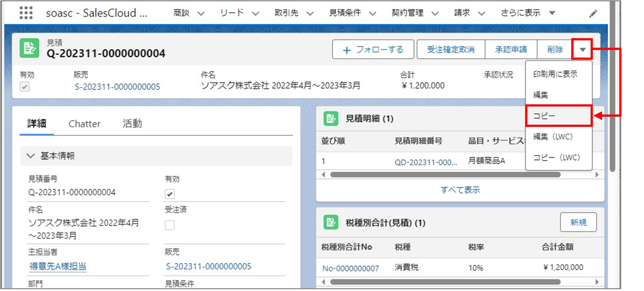Click the 消費税 tax type cell

click(406, 267)
